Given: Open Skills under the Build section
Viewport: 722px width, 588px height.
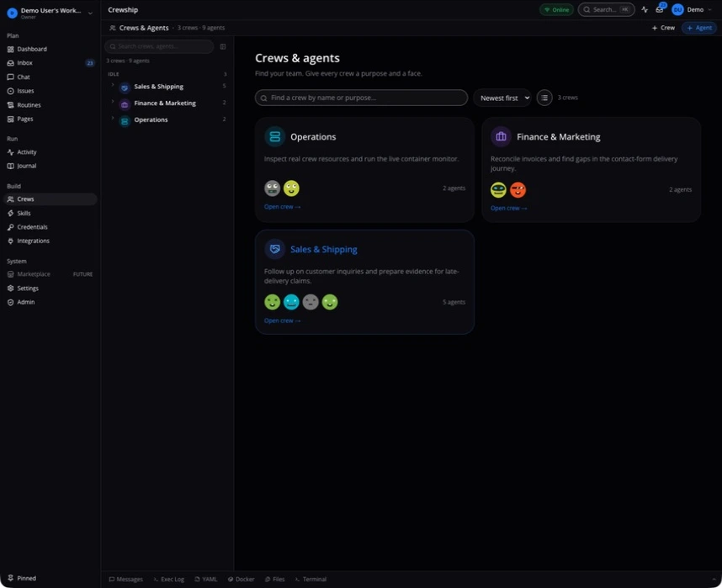Looking at the screenshot, I should click(x=50, y=213).
